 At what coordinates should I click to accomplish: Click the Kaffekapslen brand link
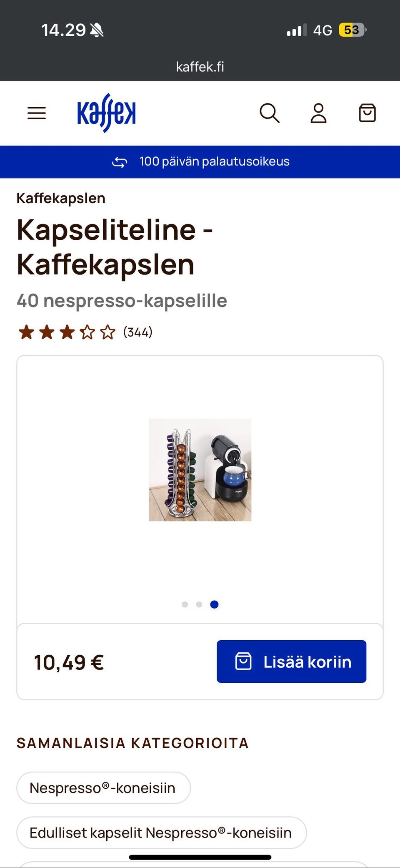(61, 198)
